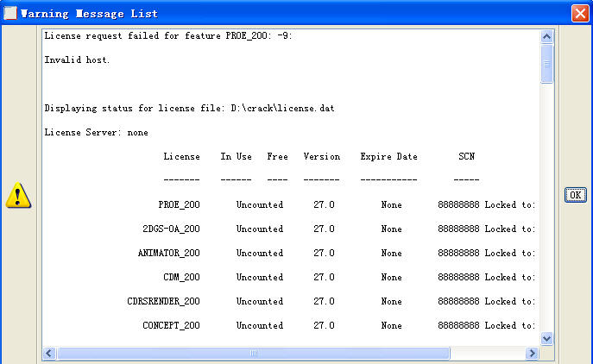The height and width of the screenshot is (364, 593).
Task: Select the CDRSRENDER_200 license name
Action: coord(163,302)
